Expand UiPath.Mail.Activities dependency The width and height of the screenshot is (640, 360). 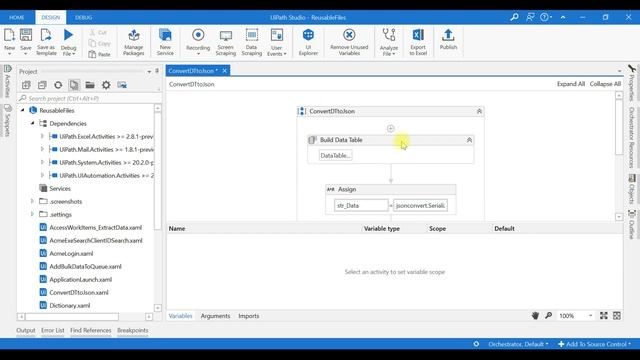pyautogui.click(x=42, y=149)
